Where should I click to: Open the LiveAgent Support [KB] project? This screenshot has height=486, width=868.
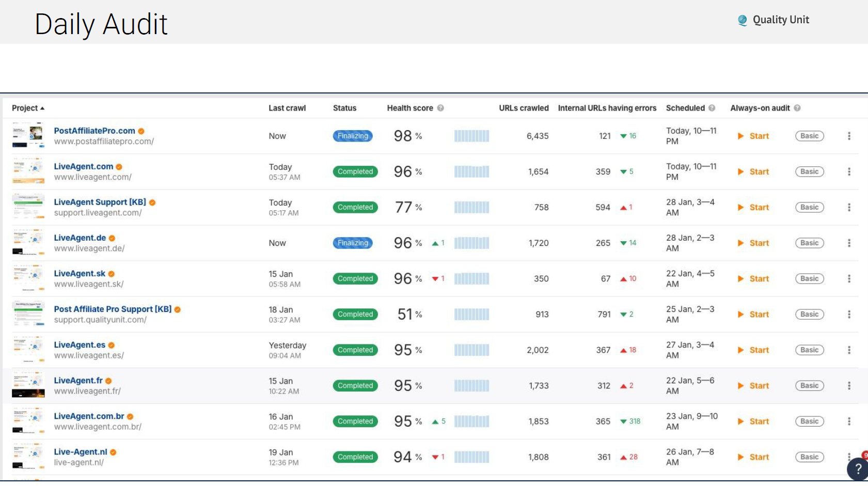[x=99, y=202]
